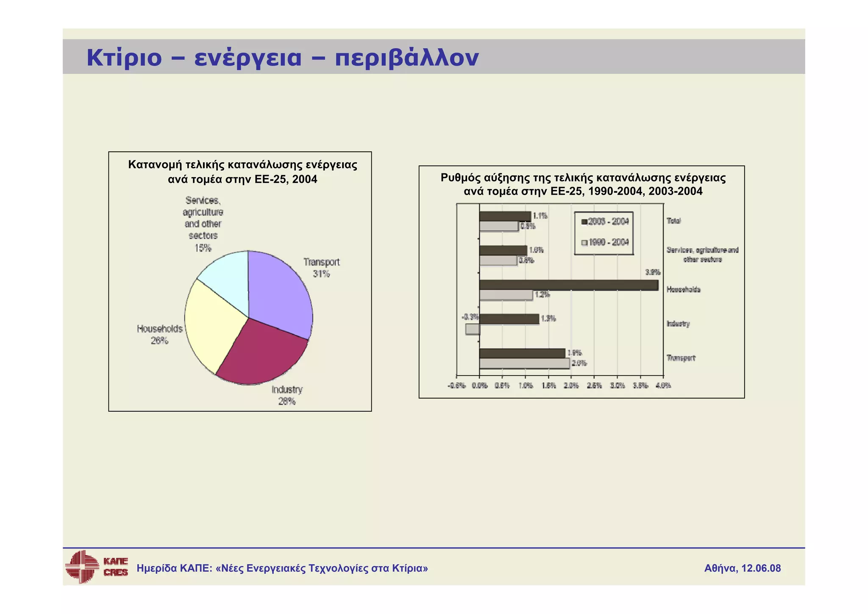This screenshot has width=868, height=614.
Task: Click the bar chart's 'Transport' category label
Action: [681, 358]
